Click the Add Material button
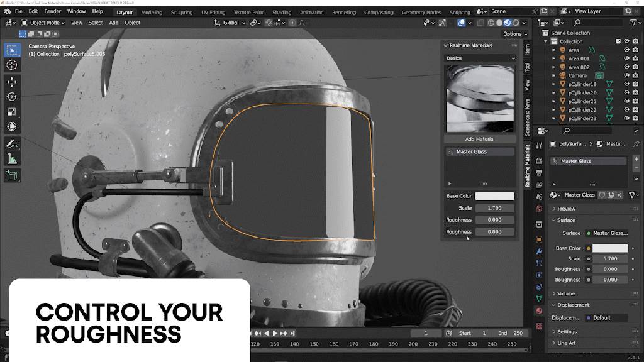Screen dimensions: 644x362 pos(479,139)
